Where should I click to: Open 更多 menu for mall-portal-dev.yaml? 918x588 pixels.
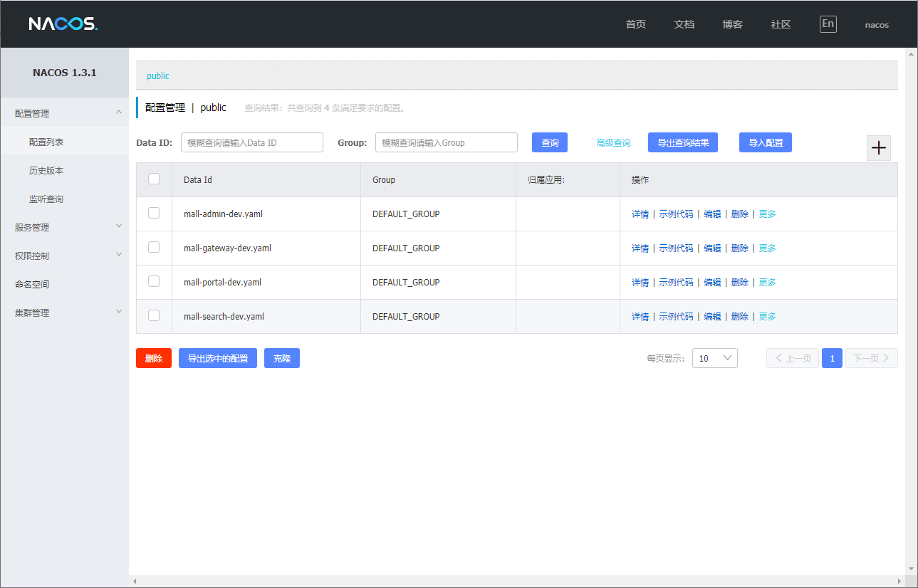click(x=767, y=283)
